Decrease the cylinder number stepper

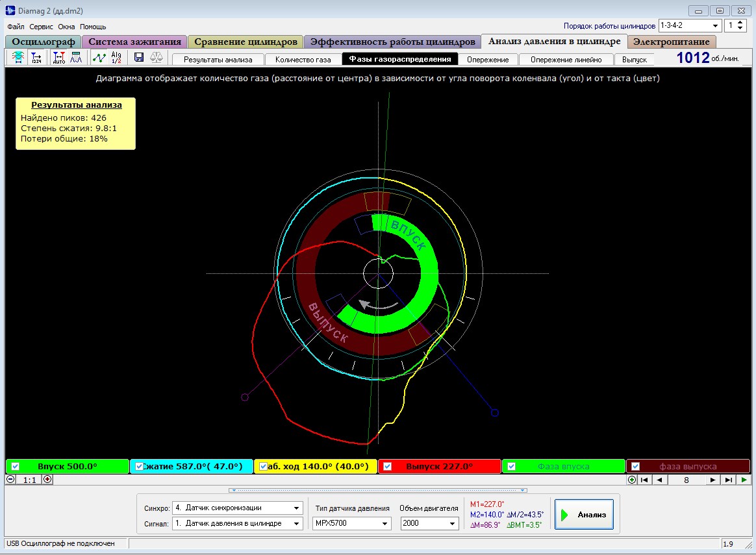[740, 29]
